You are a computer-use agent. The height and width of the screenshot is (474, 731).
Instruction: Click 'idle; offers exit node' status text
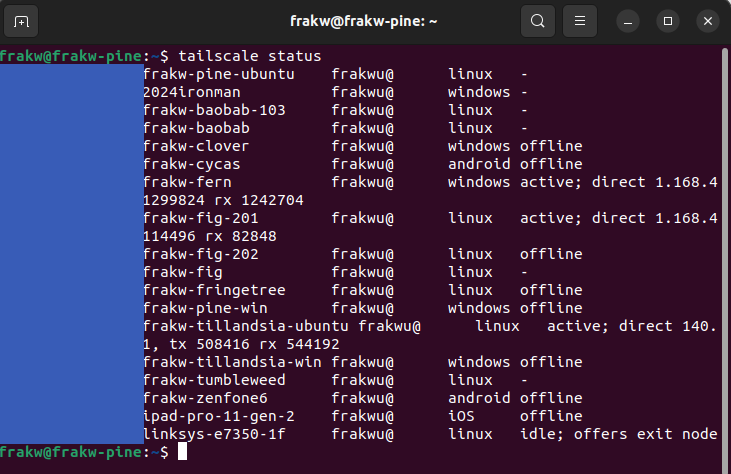pyautogui.click(x=619, y=434)
